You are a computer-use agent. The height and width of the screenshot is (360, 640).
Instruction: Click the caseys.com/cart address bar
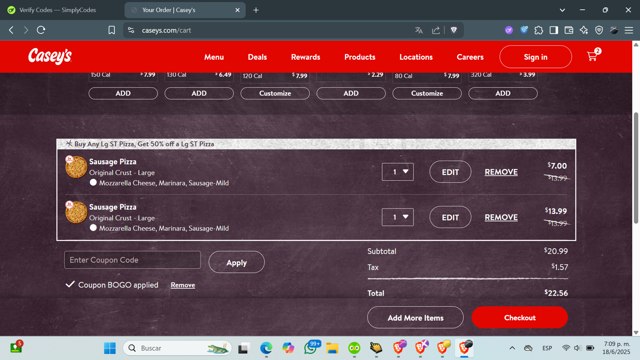(x=269, y=30)
